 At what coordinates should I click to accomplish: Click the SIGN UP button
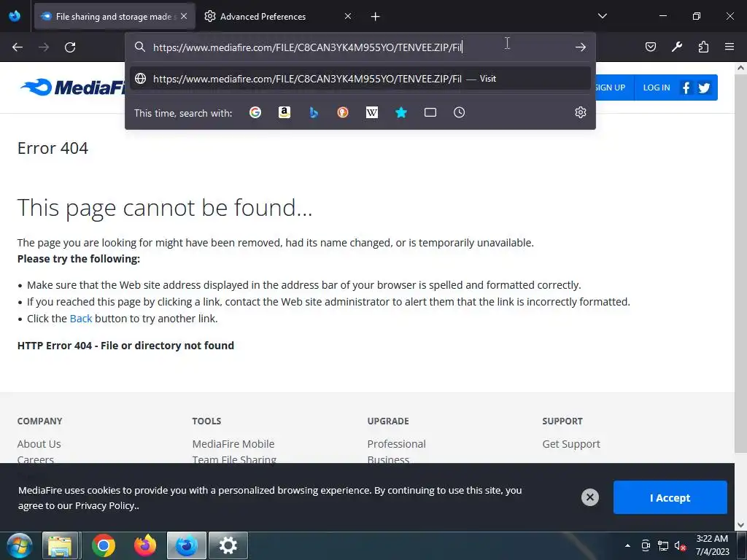pyautogui.click(x=611, y=87)
